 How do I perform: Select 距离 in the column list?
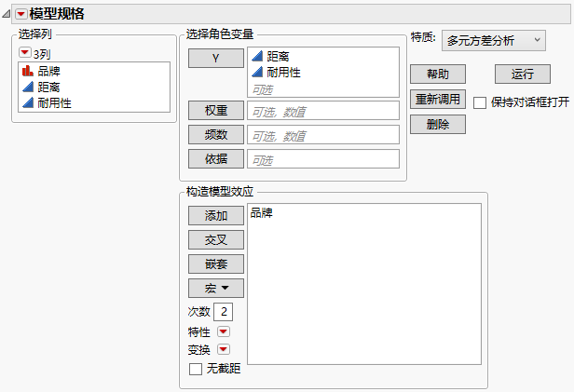[48, 87]
